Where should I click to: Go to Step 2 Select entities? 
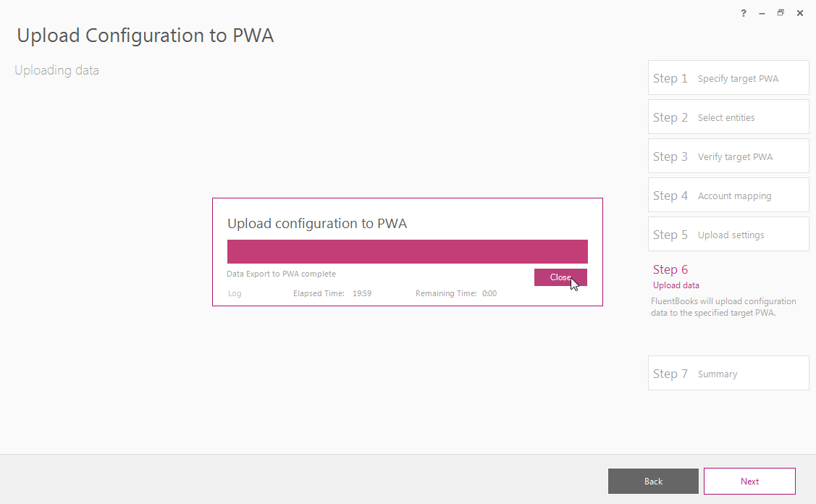(x=728, y=117)
